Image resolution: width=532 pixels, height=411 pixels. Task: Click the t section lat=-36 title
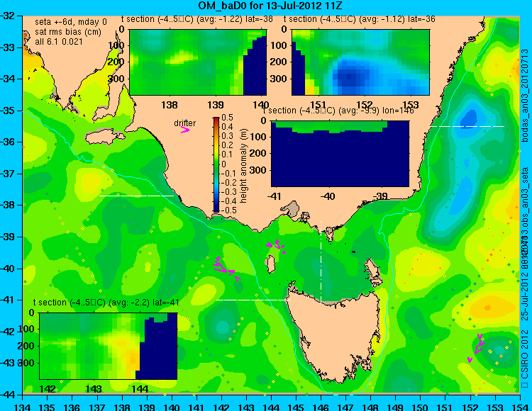[360, 19]
